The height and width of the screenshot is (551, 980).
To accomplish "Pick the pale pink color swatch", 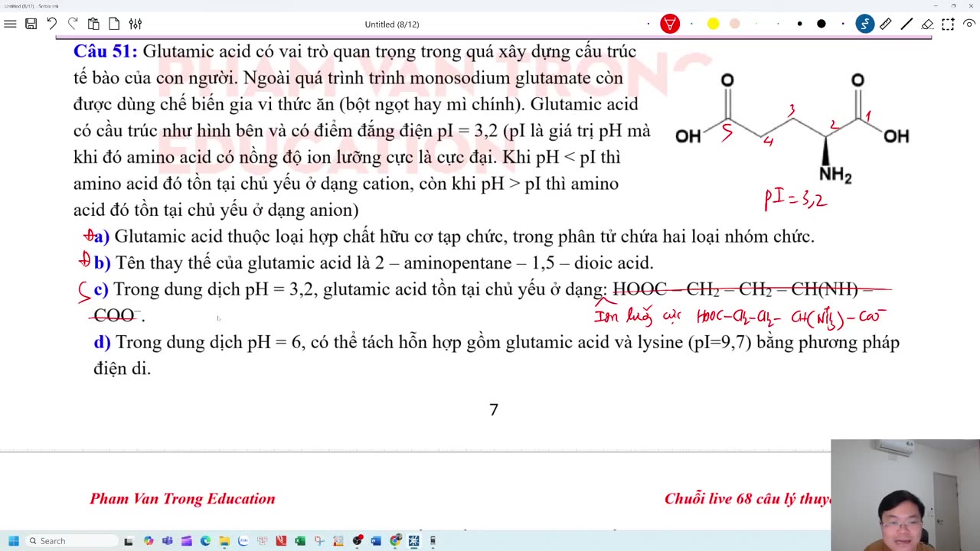I will 734,24.
